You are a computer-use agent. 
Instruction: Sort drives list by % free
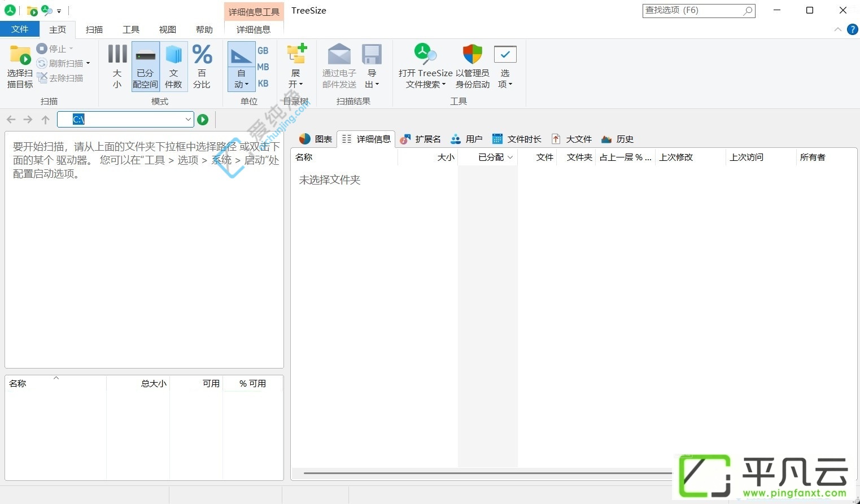click(252, 384)
